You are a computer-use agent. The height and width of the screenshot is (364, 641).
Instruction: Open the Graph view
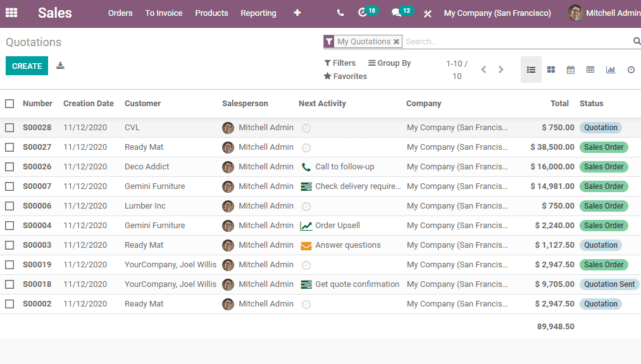pyautogui.click(x=609, y=70)
